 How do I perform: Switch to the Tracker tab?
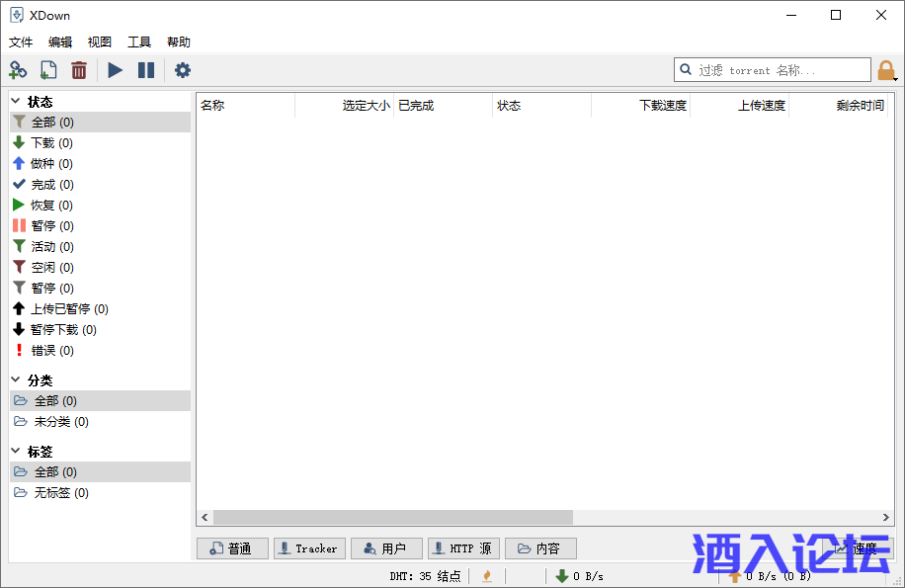coord(307,548)
